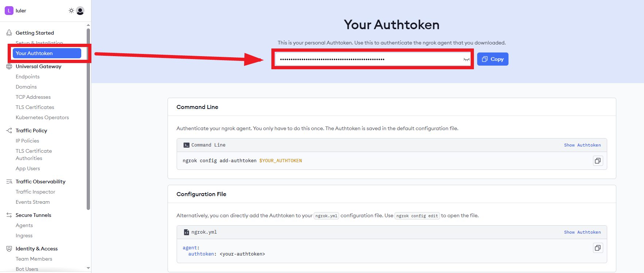Click the 'ngrok config edit' inline code
Image resolution: width=644 pixels, height=273 pixels.
point(417,216)
